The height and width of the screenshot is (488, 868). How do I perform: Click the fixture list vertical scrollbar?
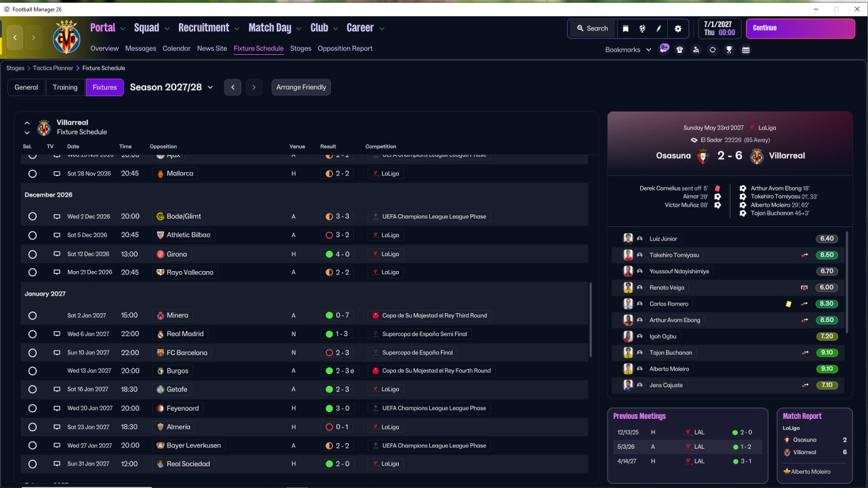pos(591,321)
